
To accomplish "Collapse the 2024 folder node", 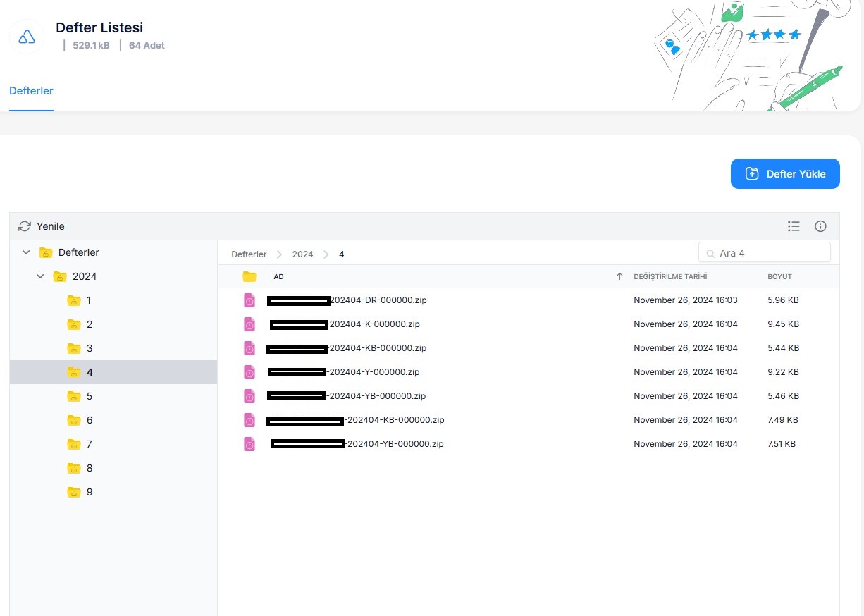I will (x=40, y=276).
